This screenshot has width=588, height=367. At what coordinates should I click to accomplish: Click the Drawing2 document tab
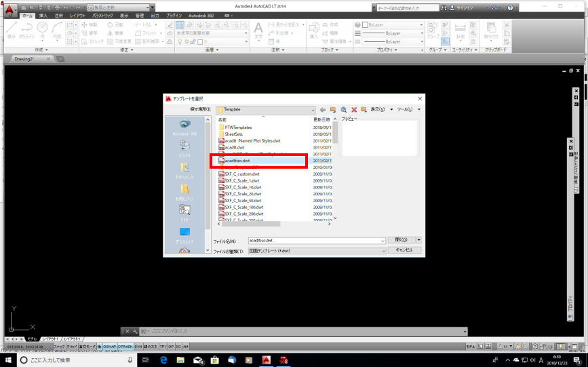[31, 59]
